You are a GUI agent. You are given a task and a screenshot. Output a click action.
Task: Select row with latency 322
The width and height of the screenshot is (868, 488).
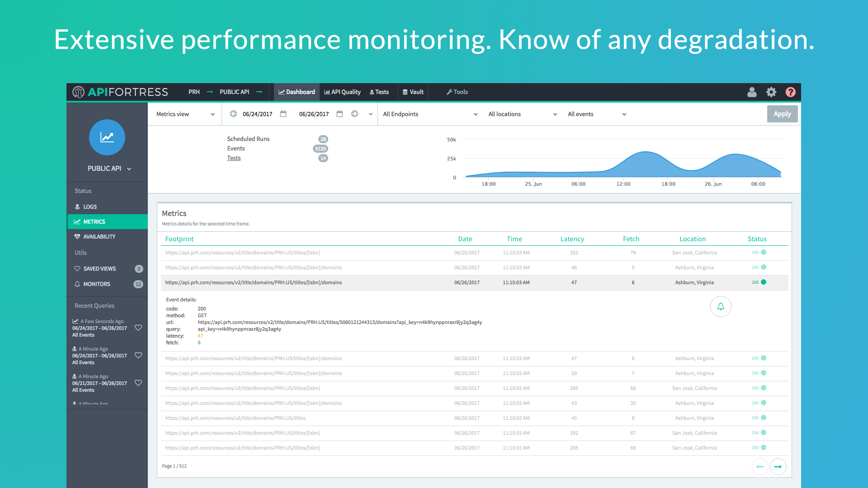474,253
